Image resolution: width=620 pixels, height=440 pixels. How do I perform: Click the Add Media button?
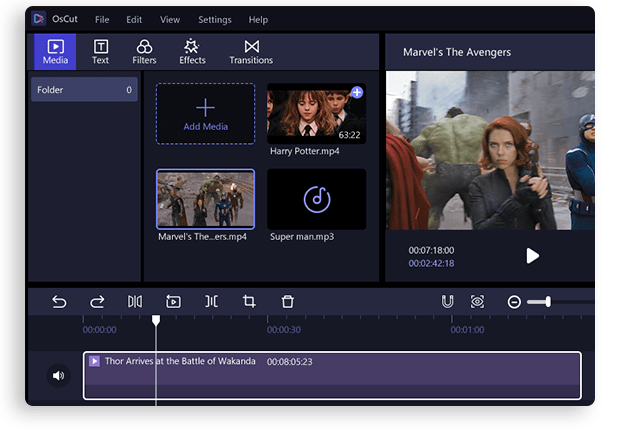(x=205, y=113)
